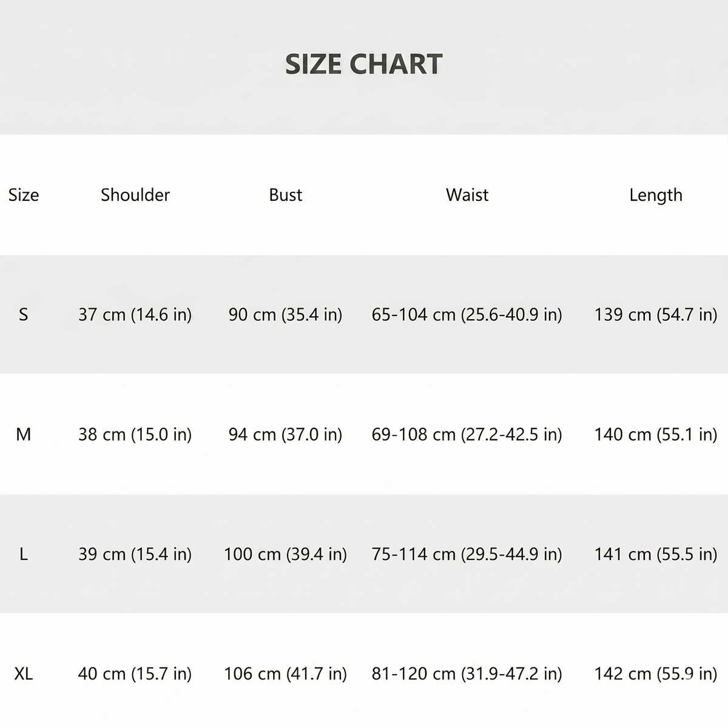Click length value 140 cm (55.1 in)

pos(656,434)
